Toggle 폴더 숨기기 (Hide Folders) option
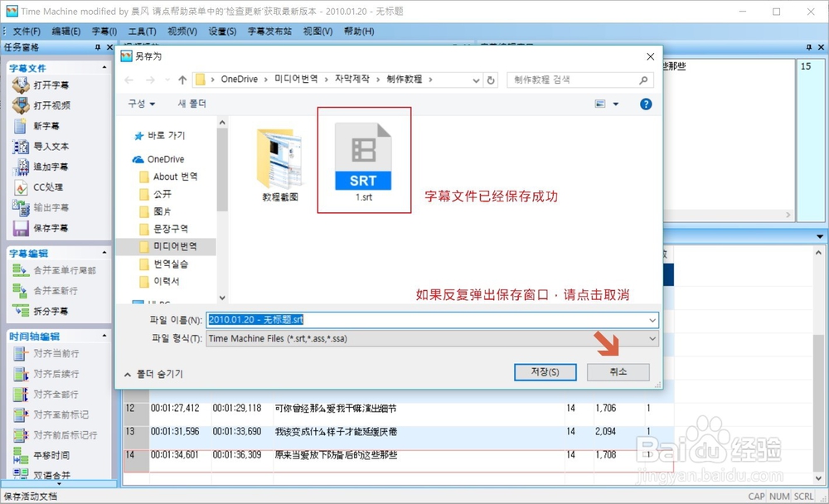The image size is (829, 504). click(153, 373)
